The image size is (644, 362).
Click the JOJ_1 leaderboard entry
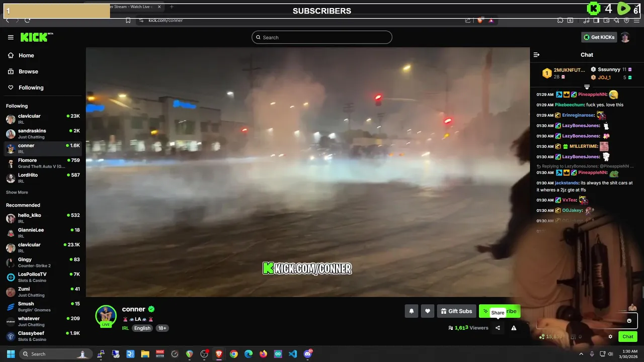612,77
